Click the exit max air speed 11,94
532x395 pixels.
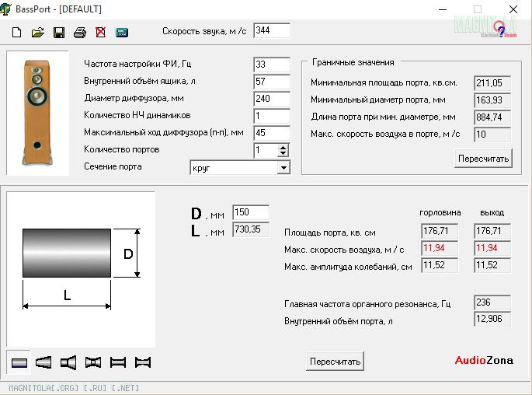coord(492,248)
